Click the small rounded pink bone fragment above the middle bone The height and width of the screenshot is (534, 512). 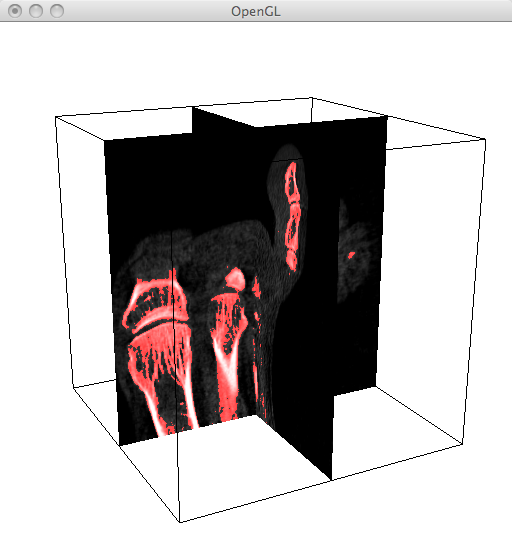[235, 279]
